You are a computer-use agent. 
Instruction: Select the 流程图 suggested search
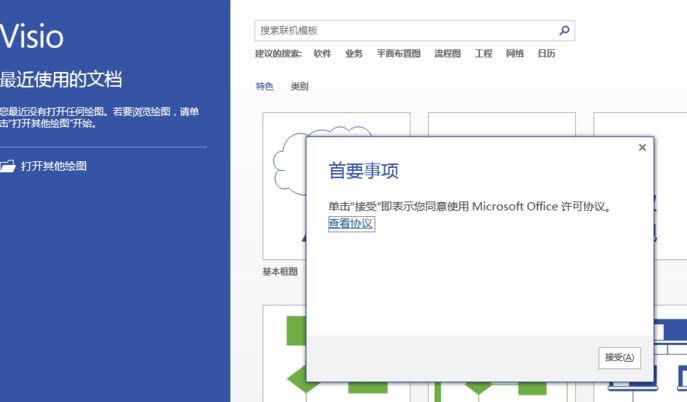pos(448,54)
